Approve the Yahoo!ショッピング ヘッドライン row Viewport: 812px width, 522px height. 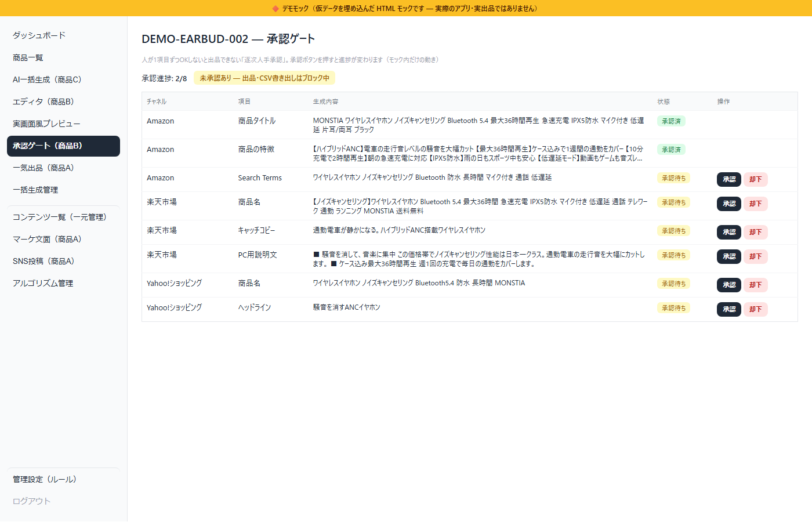729,309
